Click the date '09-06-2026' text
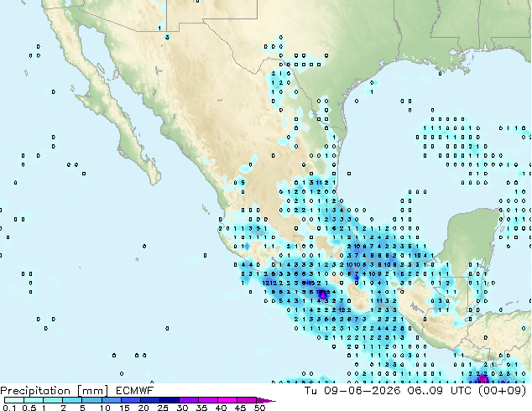 [x=362, y=391]
